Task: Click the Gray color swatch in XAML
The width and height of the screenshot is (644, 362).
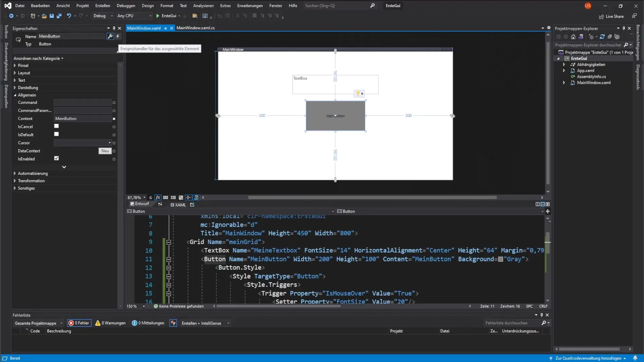Action: coord(500,259)
